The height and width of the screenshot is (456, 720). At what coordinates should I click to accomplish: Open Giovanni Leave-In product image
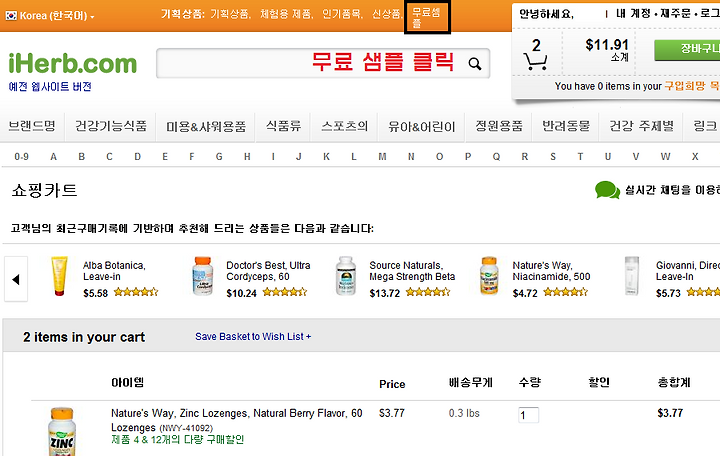coord(632,276)
